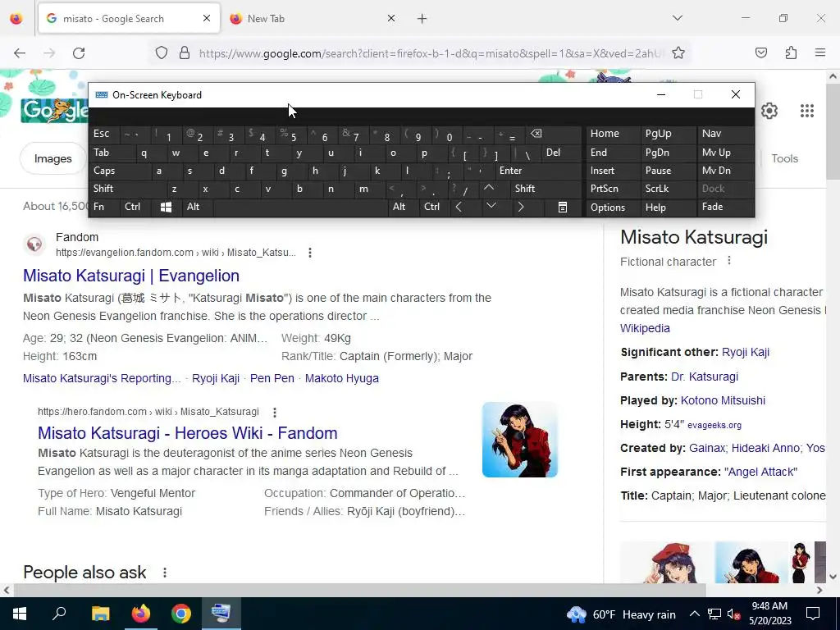Screen dimensions: 840x630
Task: Reload the page in Firefox
Action: coord(79,53)
